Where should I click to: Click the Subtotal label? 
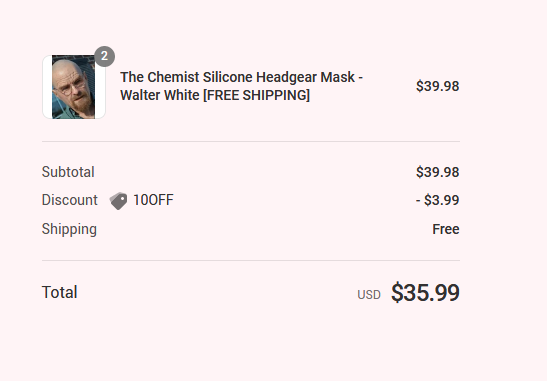point(68,172)
